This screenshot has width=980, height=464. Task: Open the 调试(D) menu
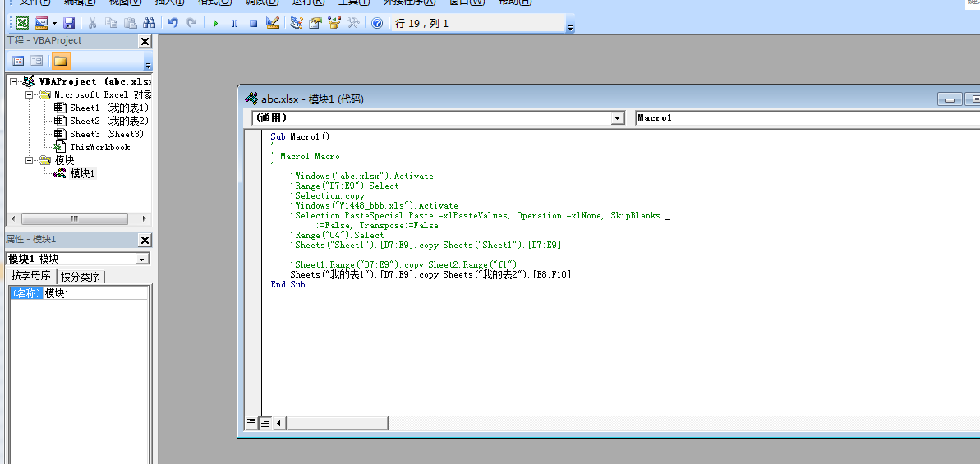(262, 2)
